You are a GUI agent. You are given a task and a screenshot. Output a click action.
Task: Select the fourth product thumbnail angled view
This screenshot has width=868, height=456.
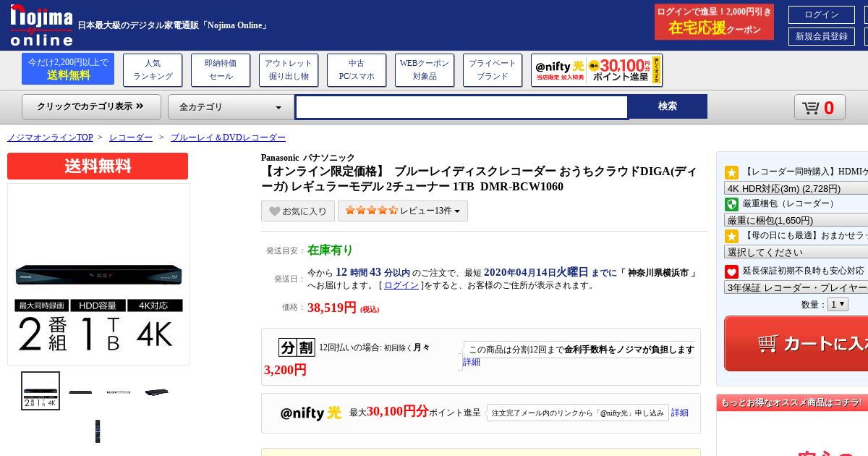[156, 392]
